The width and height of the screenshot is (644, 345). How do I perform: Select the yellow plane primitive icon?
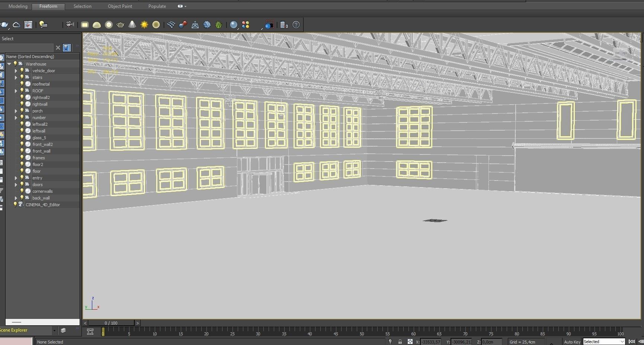85,25
